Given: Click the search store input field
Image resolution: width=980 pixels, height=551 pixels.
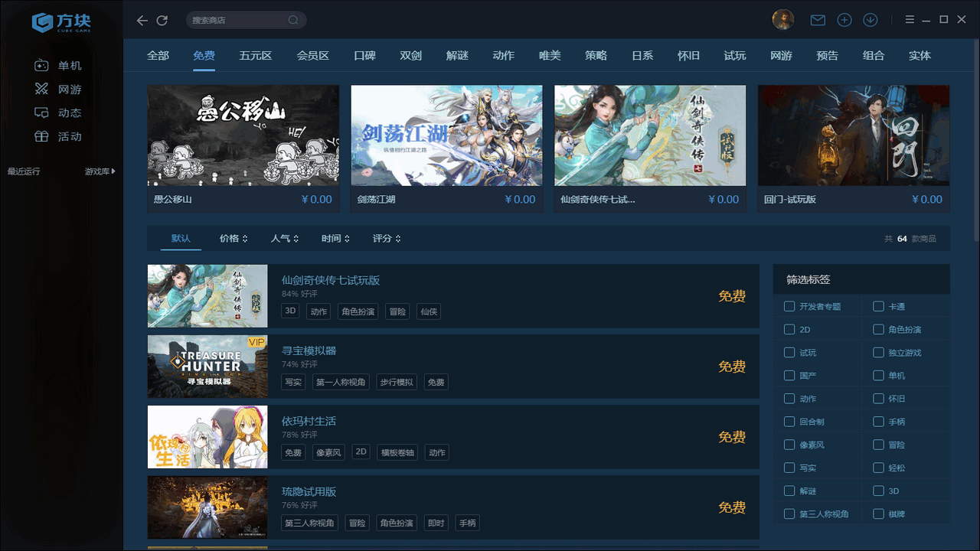Looking at the screenshot, I should click(245, 19).
